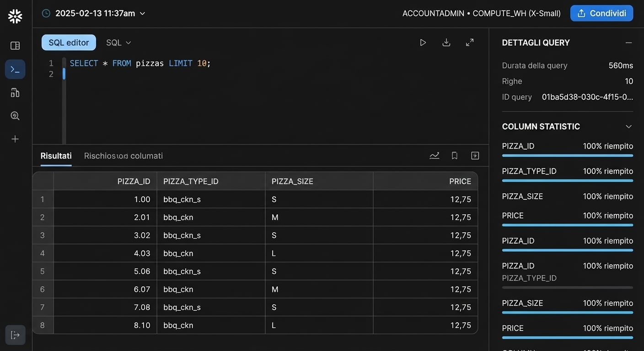Click the Snowflake logo icon
This screenshot has height=351, width=644.
tap(15, 16)
